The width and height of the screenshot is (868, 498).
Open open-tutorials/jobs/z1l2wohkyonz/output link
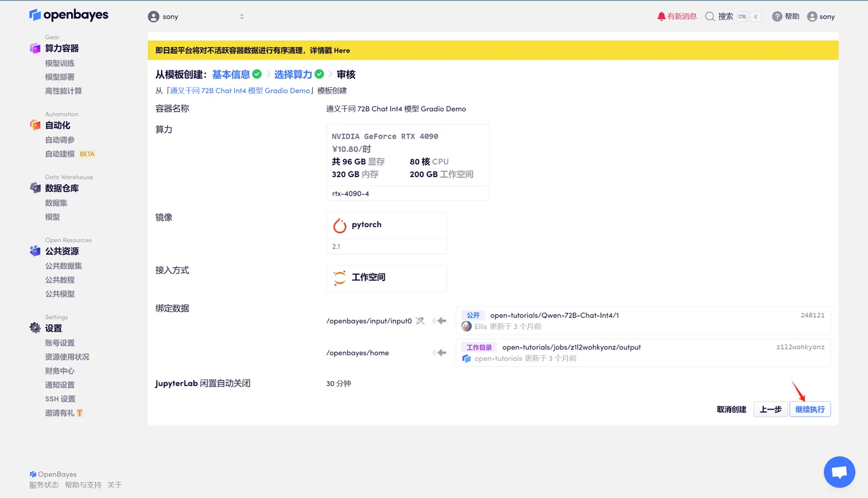click(x=571, y=347)
